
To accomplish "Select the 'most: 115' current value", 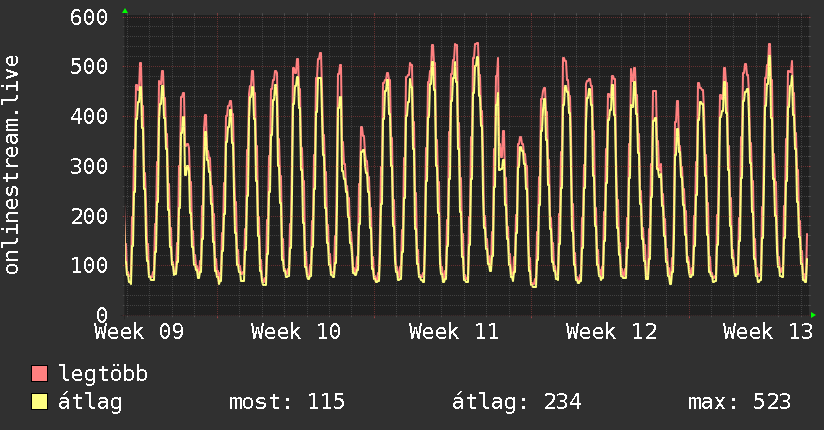I will pos(287,402).
